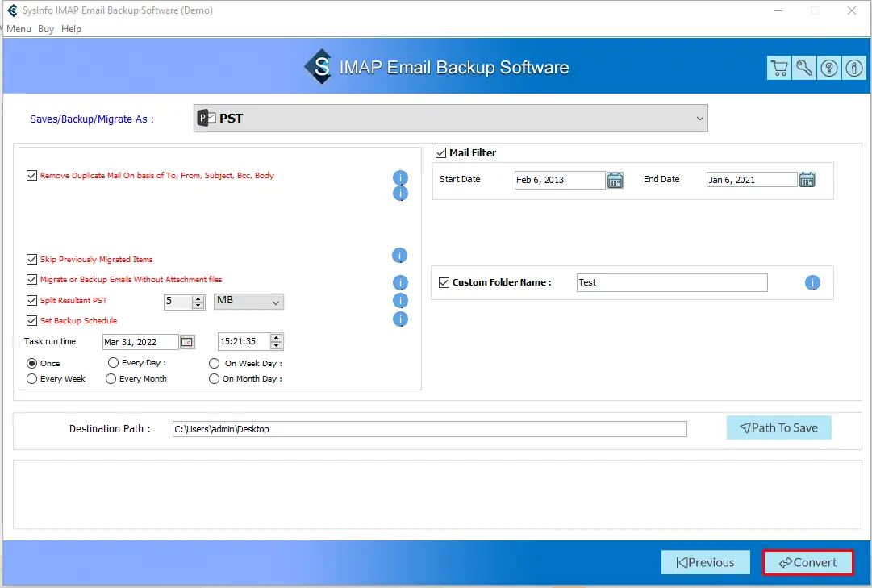Select the Every Week radio button
Image resolution: width=872 pixels, height=588 pixels.
click(32, 378)
